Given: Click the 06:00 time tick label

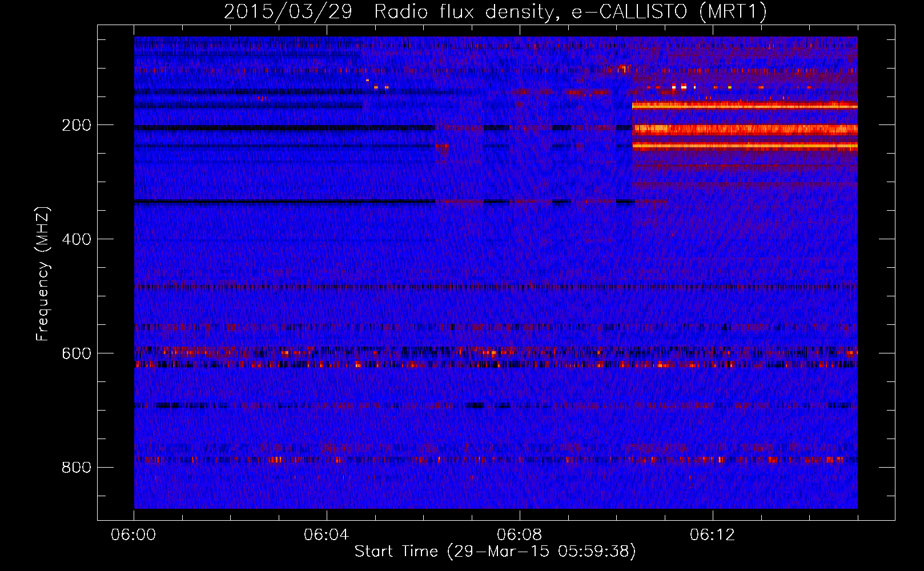Looking at the screenshot, I should pyautogui.click(x=134, y=535).
